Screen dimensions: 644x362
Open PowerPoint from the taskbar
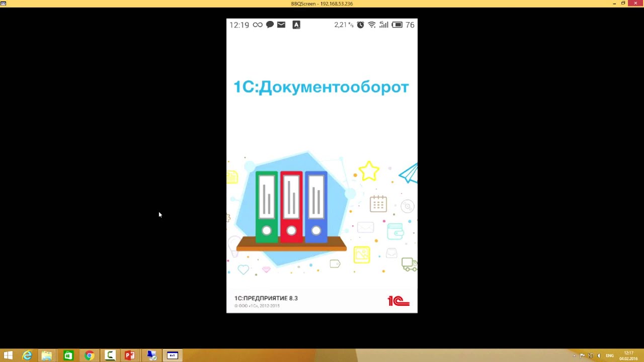pyautogui.click(x=130, y=355)
